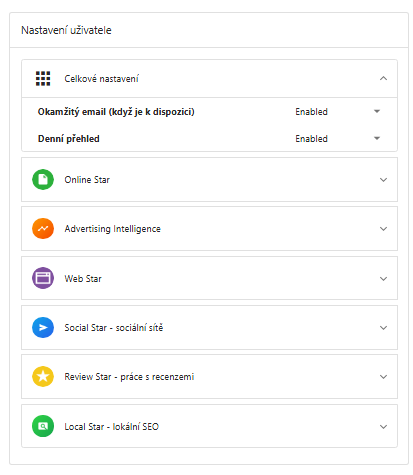
Task: Click the Enabled value for Denní přehled
Action: coord(311,139)
